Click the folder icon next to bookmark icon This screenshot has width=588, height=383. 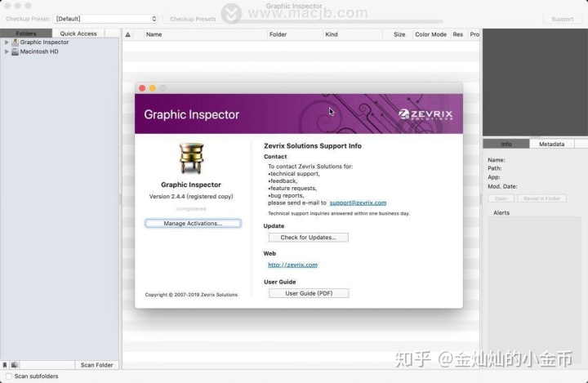tap(15, 365)
